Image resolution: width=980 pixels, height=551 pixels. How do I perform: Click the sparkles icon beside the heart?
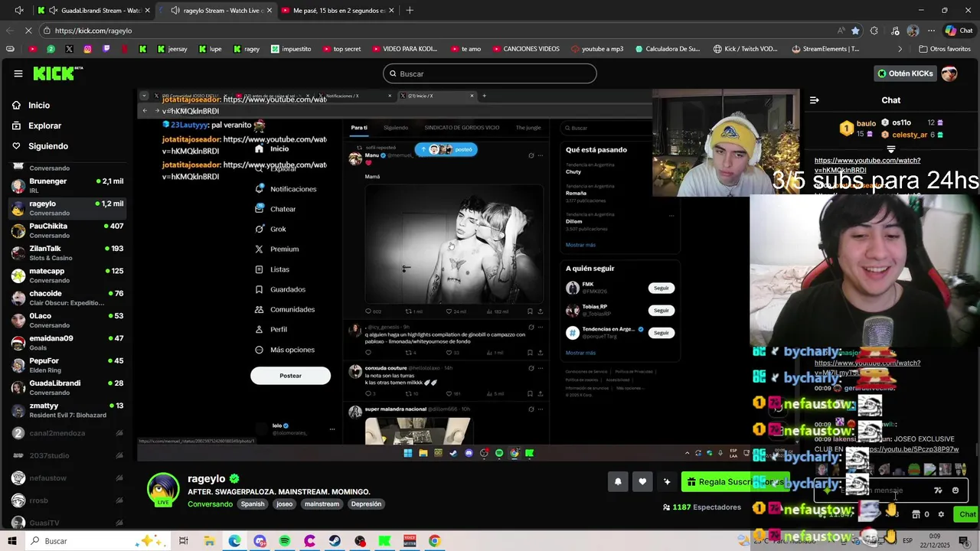[667, 481]
